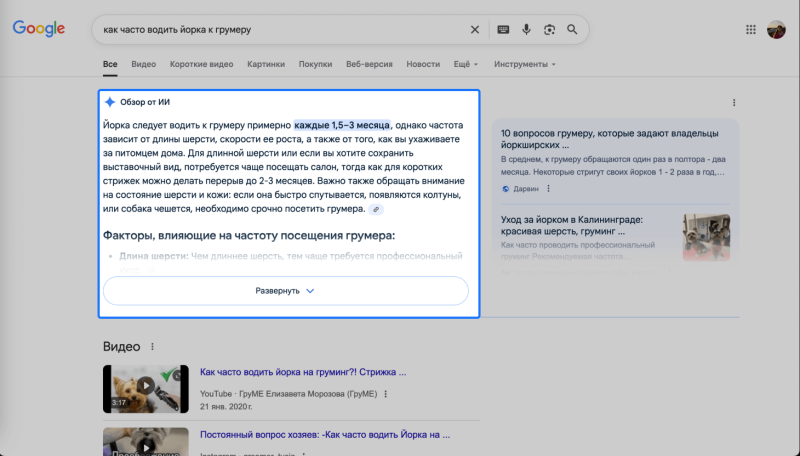Click the 'Дарвин' source name
800x456 pixels.
(526, 189)
